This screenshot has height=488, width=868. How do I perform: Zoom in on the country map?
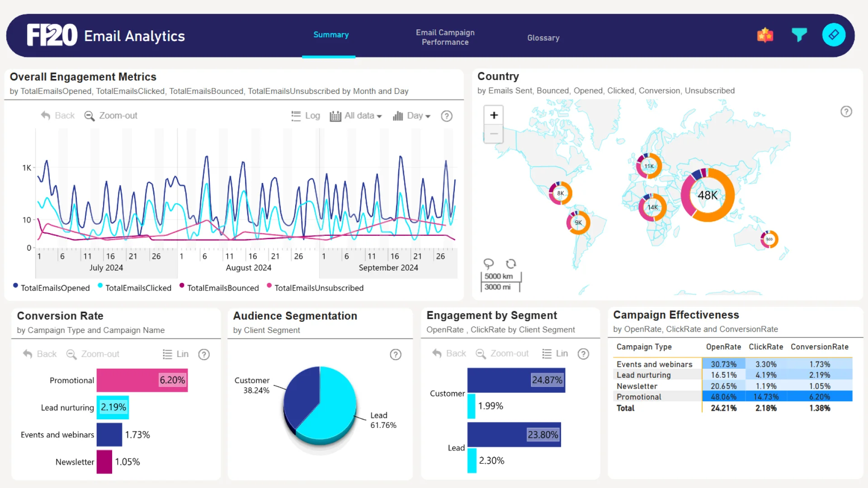tap(494, 115)
